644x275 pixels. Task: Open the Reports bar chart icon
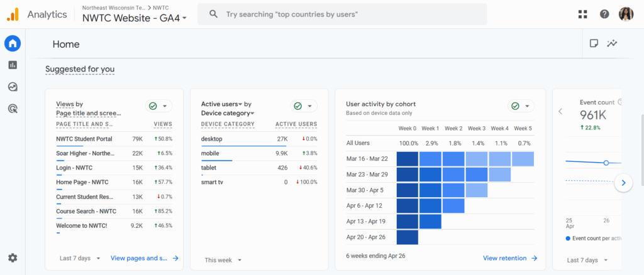coord(13,65)
